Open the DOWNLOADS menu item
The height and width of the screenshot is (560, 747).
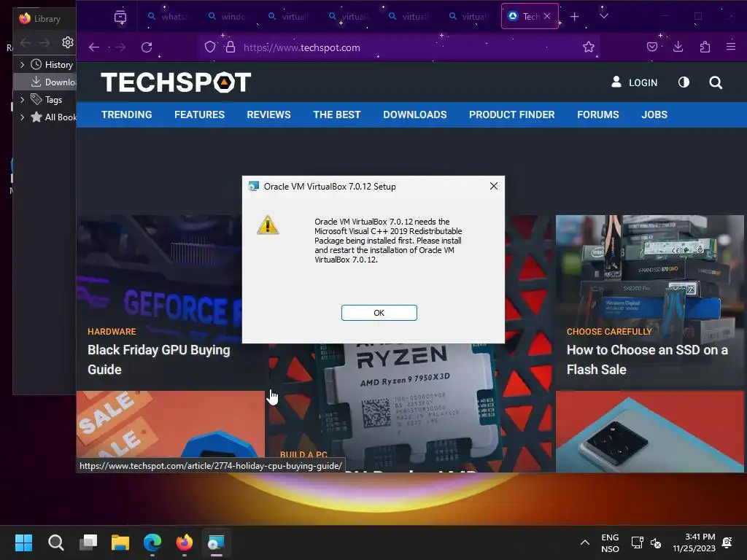[415, 114]
